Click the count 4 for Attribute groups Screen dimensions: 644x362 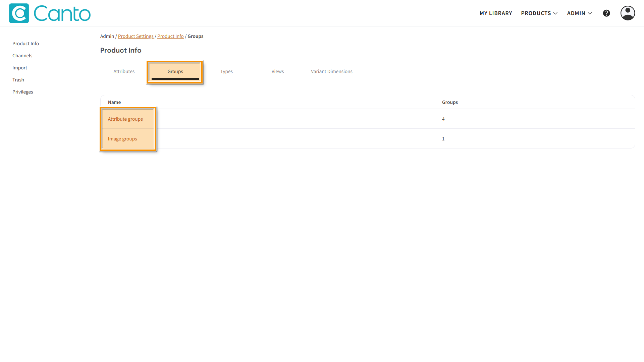[x=443, y=119]
